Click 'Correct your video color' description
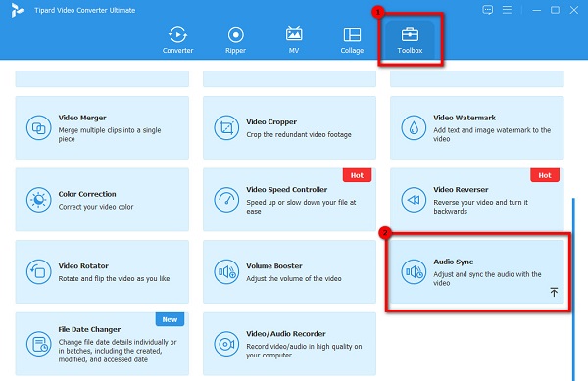This screenshot has height=381, width=588. (x=96, y=207)
